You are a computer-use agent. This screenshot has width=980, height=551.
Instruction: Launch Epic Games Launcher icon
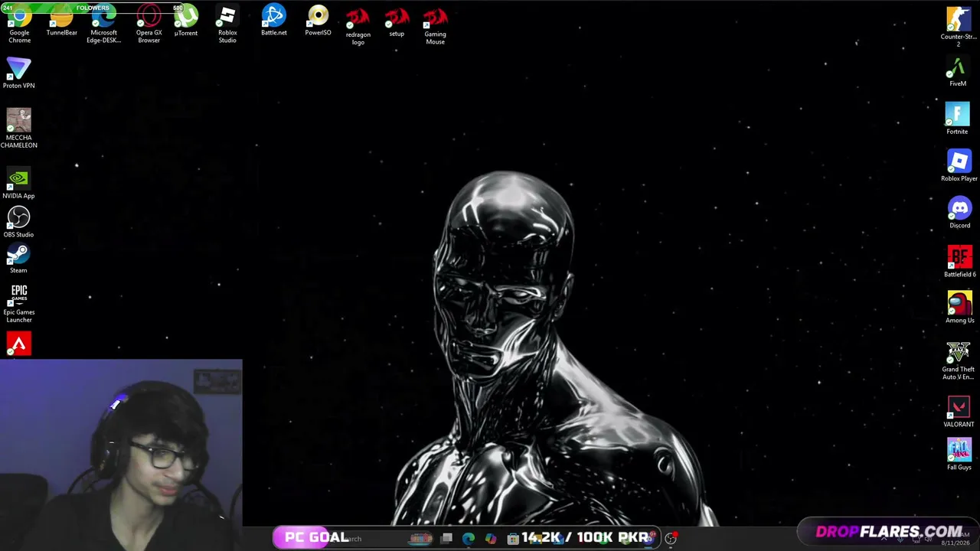click(x=18, y=303)
